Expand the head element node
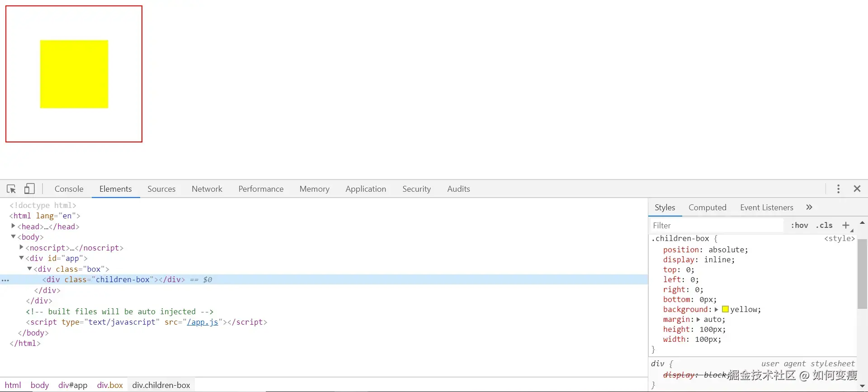The width and height of the screenshot is (868, 392). (13, 226)
